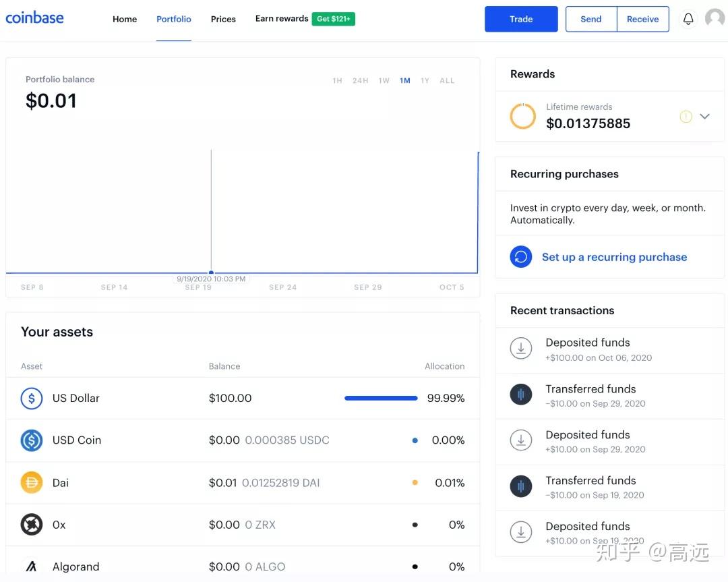Viewport: 728px width, 582px height.
Task: Click the Coinbase logo
Action: pos(34,18)
